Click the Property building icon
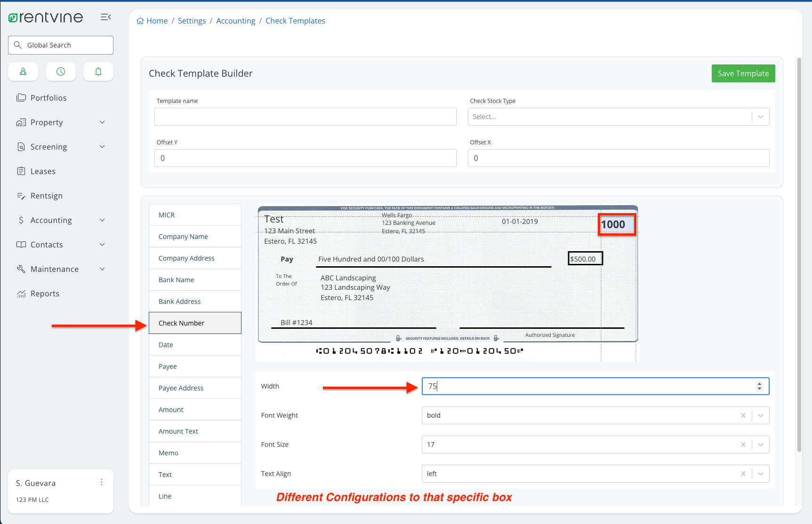This screenshot has width=812, height=524. pyautogui.click(x=21, y=122)
